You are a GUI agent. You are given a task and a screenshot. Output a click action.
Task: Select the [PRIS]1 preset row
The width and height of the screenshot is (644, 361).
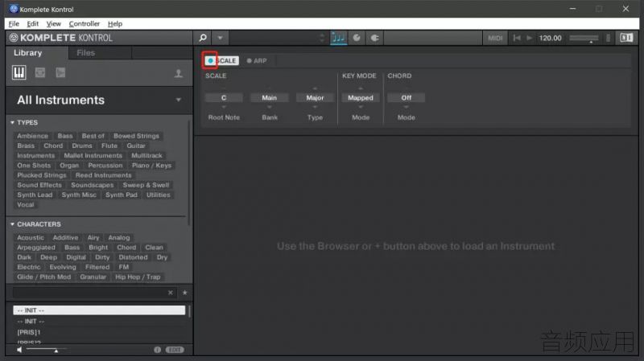pyautogui.click(x=99, y=332)
